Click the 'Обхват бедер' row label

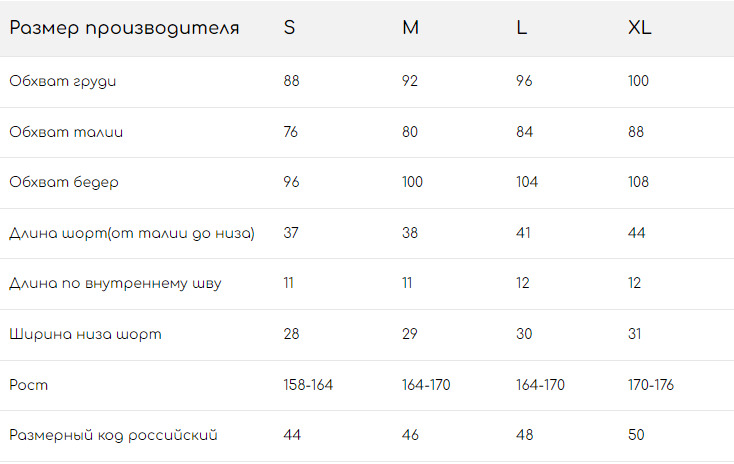[64, 182]
